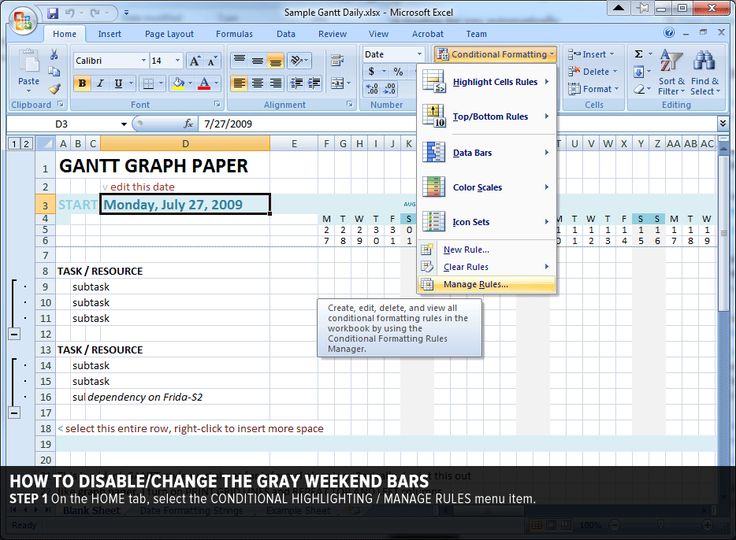The height and width of the screenshot is (540, 736).
Task: Set Bottom Align vertical alignment
Action: [275, 60]
